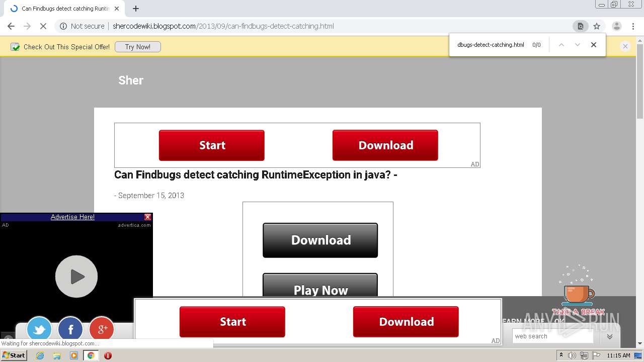Share on Google Plus
This screenshot has height=362, width=644.
point(102,329)
